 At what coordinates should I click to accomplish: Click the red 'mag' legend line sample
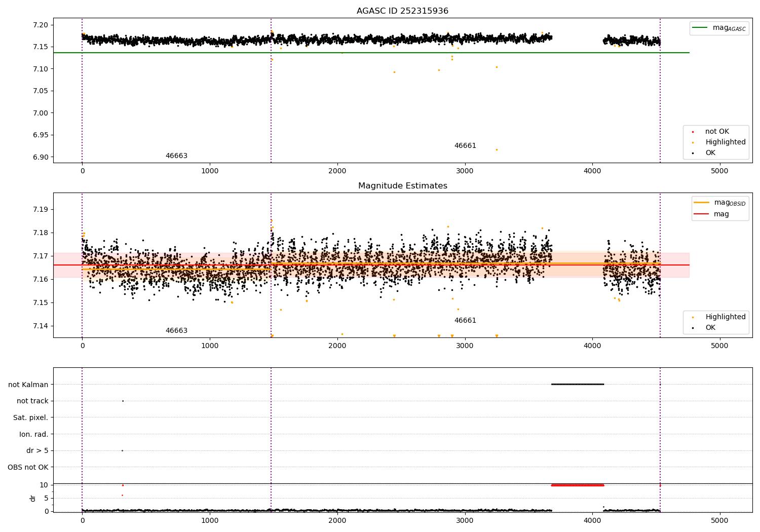[x=702, y=214]
